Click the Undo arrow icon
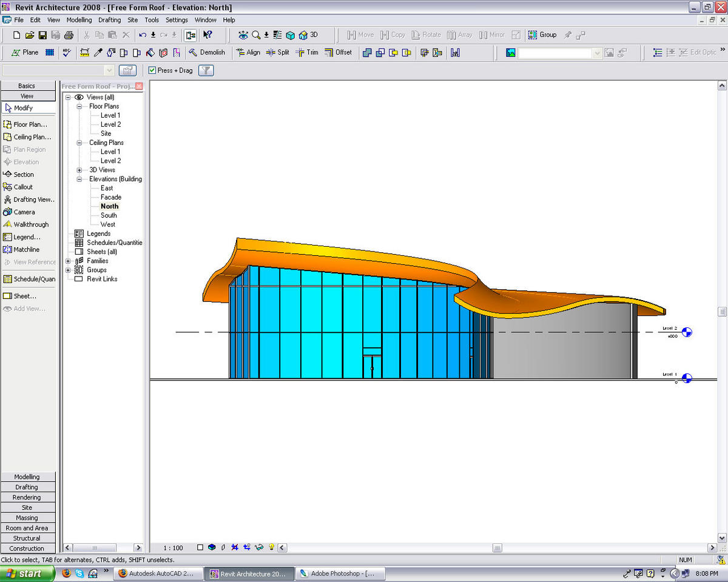728x582 pixels. (143, 35)
